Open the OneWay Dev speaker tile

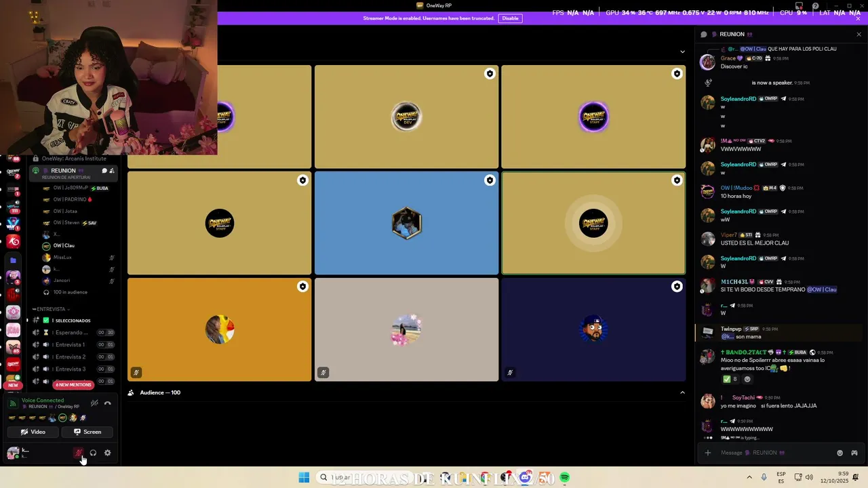click(x=406, y=117)
